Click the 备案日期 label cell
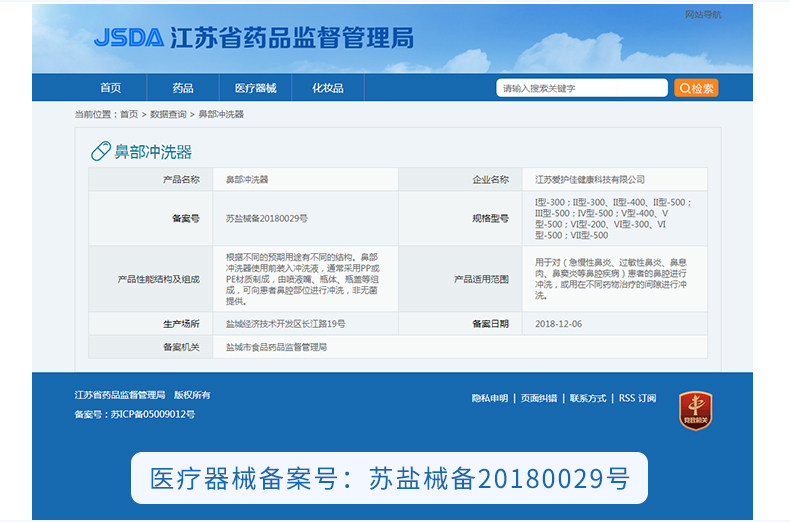790x522 pixels. click(x=460, y=324)
